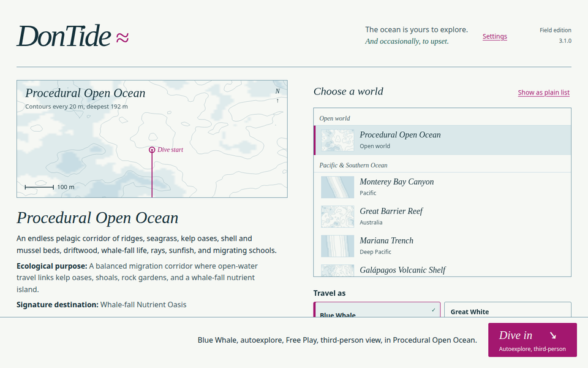588x368 pixels.
Task: Click the 'Contours every 20 m' caption
Action: (77, 107)
